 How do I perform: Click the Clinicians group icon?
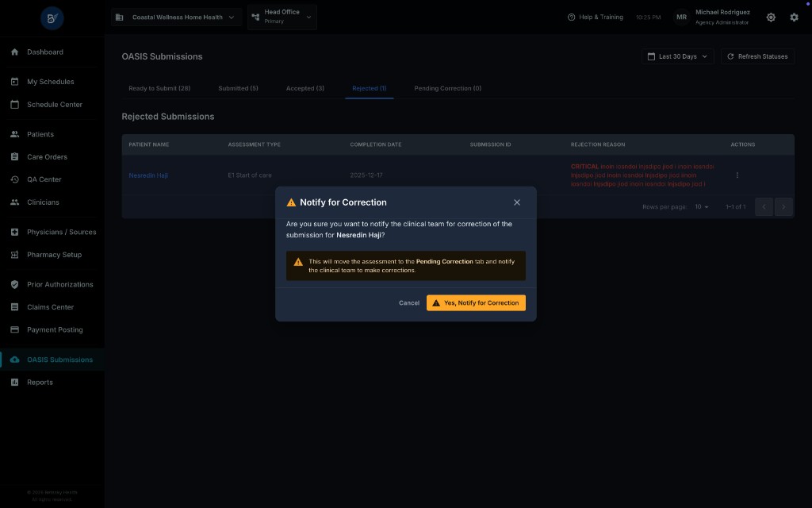pyautogui.click(x=14, y=202)
